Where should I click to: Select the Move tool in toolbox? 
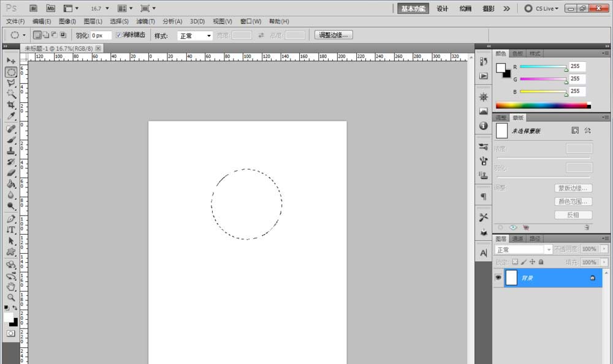point(11,61)
